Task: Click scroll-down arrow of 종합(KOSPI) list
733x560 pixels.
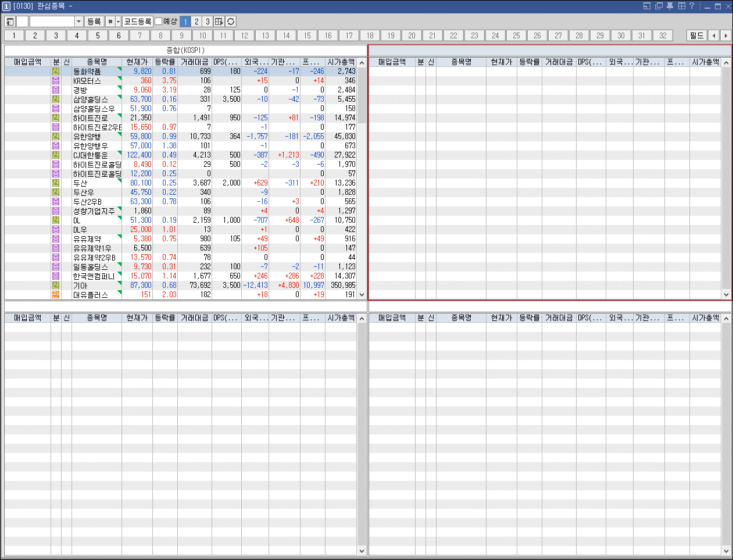Action: coord(362,295)
